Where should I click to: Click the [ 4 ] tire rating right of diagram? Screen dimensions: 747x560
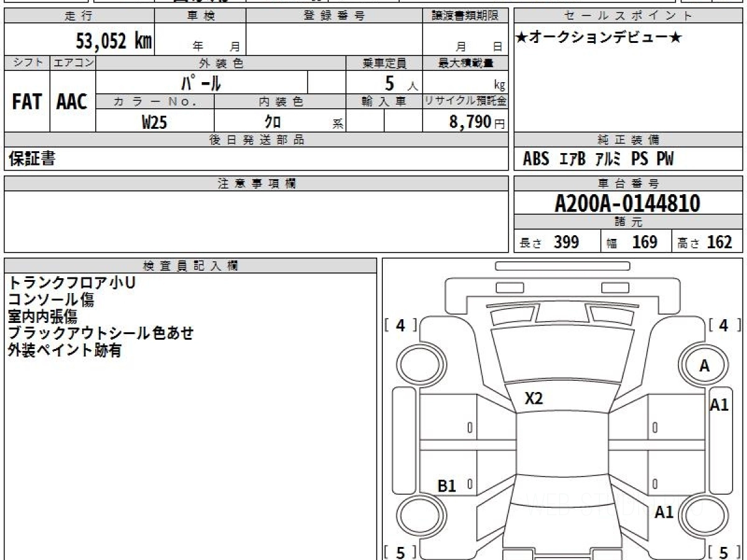pyautogui.click(x=724, y=325)
